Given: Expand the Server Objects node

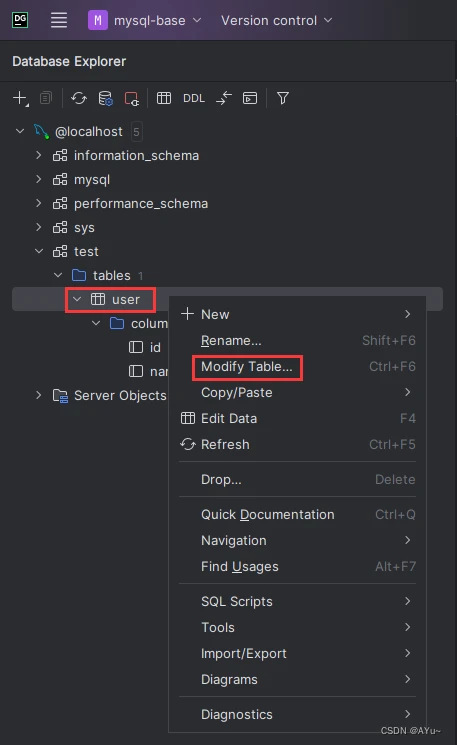Looking at the screenshot, I should (x=38, y=395).
